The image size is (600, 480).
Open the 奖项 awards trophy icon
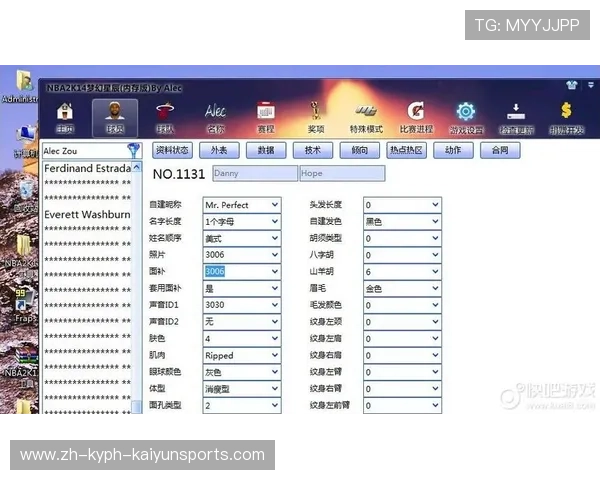(316, 118)
